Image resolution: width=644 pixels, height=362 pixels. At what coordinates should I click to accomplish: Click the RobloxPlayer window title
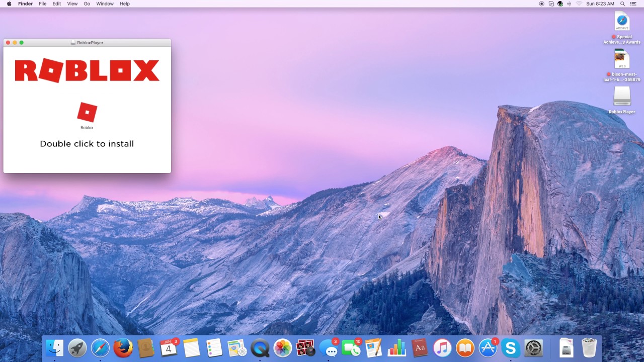pyautogui.click(x=90, y=43)
